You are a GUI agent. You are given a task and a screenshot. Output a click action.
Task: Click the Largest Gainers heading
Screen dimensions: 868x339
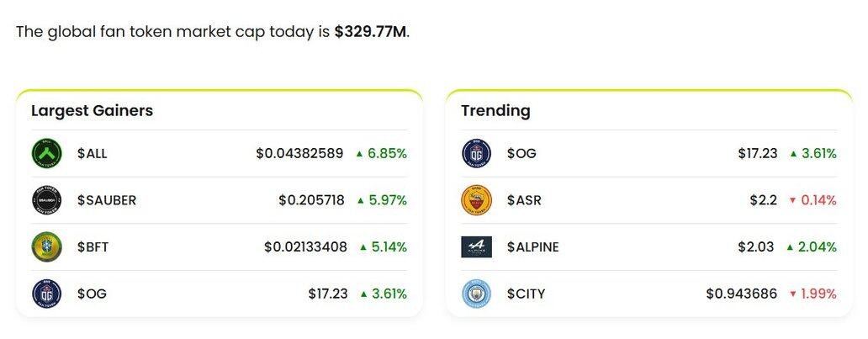(x=92, y=110)
